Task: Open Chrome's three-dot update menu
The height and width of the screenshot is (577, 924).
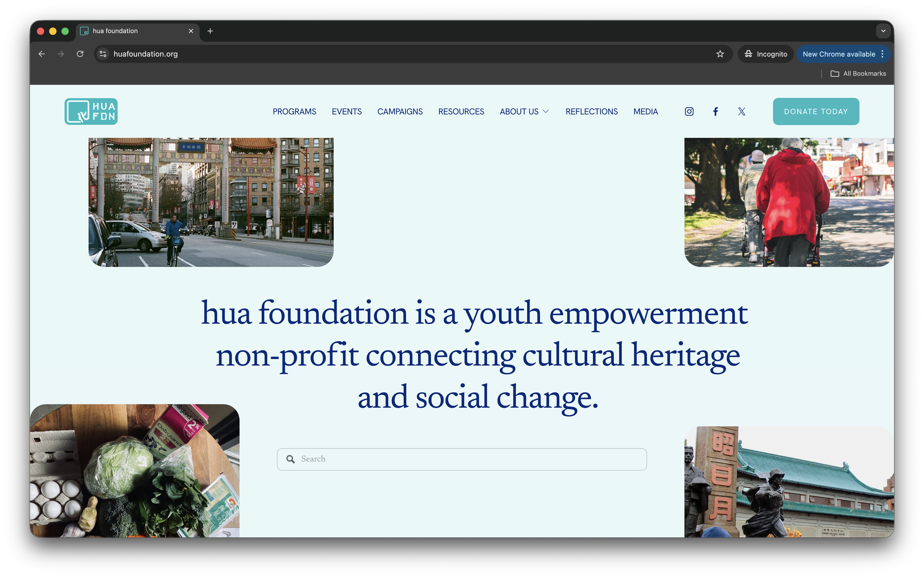Action: point(882,54)
